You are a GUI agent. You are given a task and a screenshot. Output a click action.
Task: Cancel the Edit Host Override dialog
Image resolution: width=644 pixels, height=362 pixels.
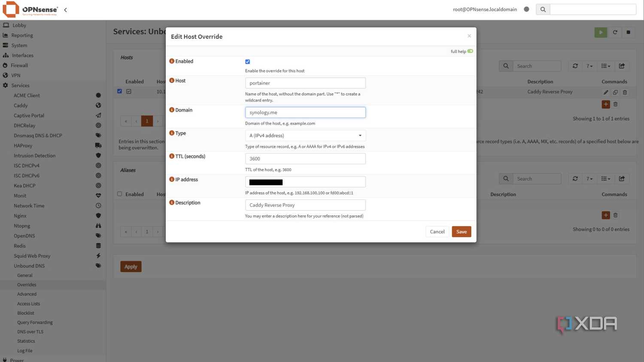(x=437, y=232)
